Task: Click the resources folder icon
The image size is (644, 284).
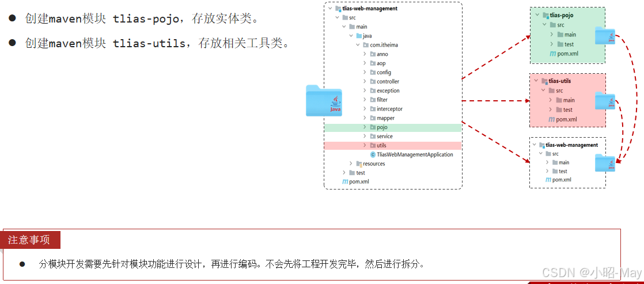Action: pyautogui.click(x=359, y=164)
